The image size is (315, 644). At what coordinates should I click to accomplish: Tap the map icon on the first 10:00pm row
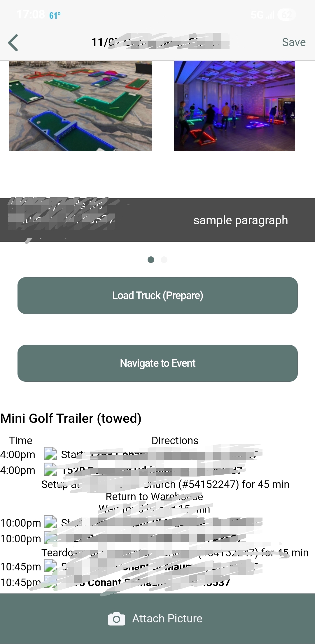point(50,522)
